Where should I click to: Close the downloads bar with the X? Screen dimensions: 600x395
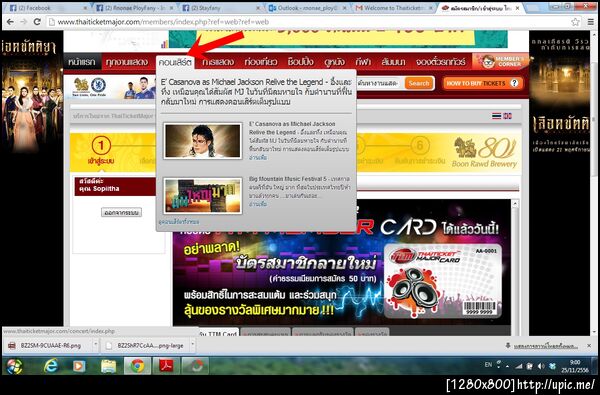pyautogui.click(x=589, y=346)
